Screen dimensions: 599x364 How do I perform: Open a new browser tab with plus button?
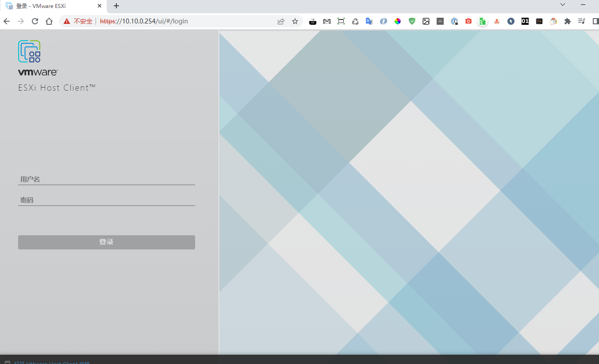[116, 6]
